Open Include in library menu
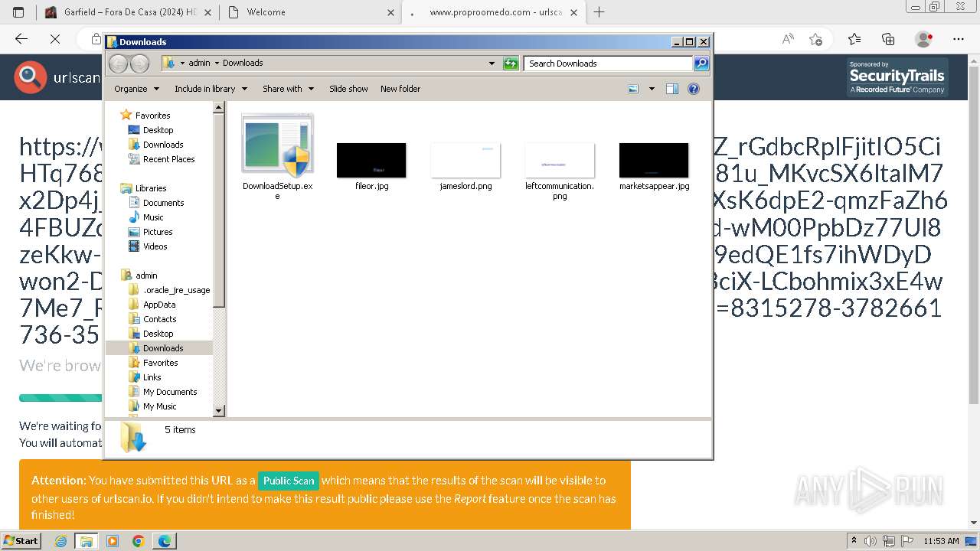The image size is (980, 551). (211, 89)
